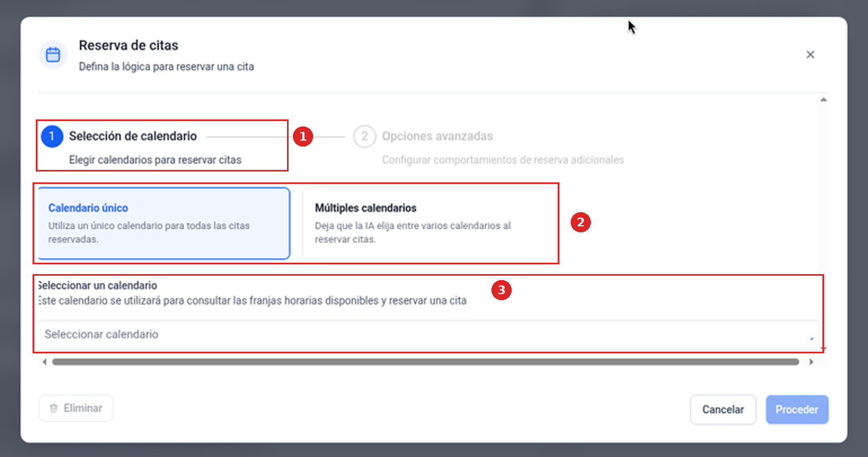This screenshot has height=457, width=868.
Task: Click the description about franjas horarias disponibles
Action: [252, 301]
